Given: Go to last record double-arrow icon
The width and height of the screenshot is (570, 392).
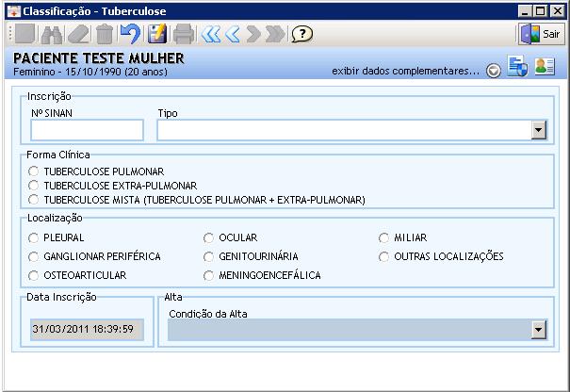Looking at the screenshot, I should (275, 34).
